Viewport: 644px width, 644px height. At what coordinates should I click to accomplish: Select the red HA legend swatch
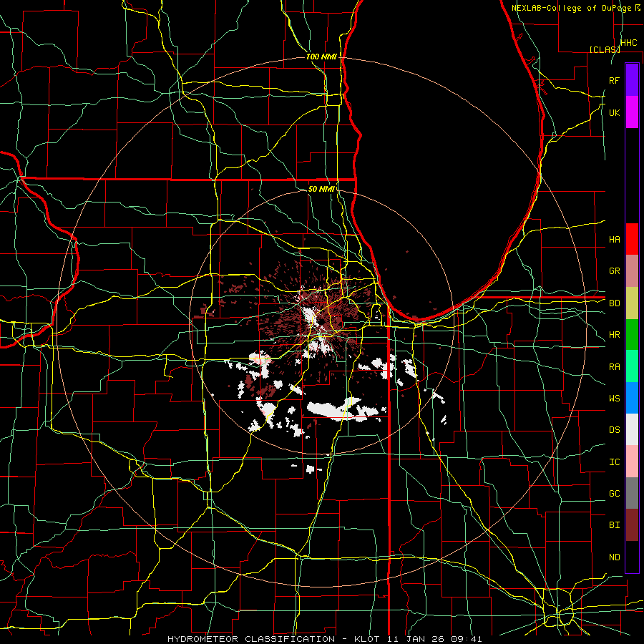(632, 239)
